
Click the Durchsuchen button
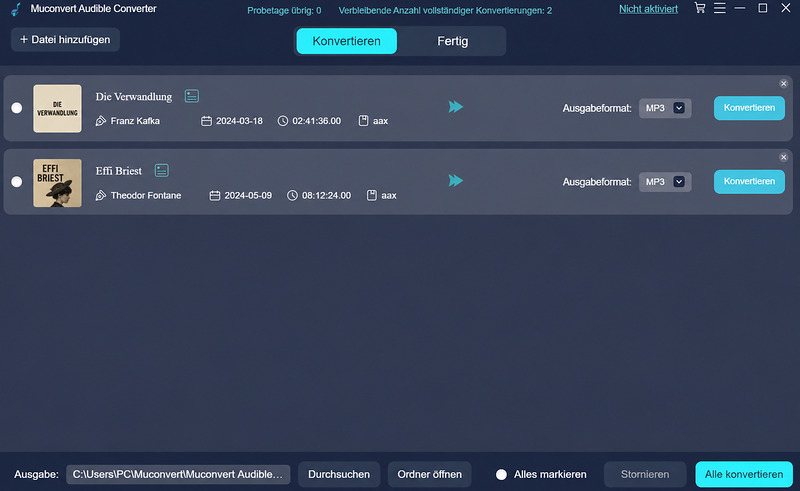pyautogui.click(x=339, y=474)
